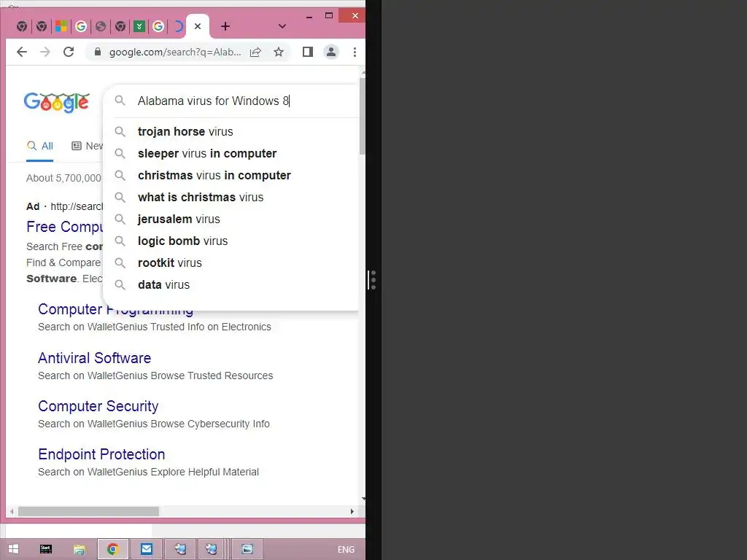Click the ENG language indicator
The width and height of the screenshot is (747, 560).
346,550
